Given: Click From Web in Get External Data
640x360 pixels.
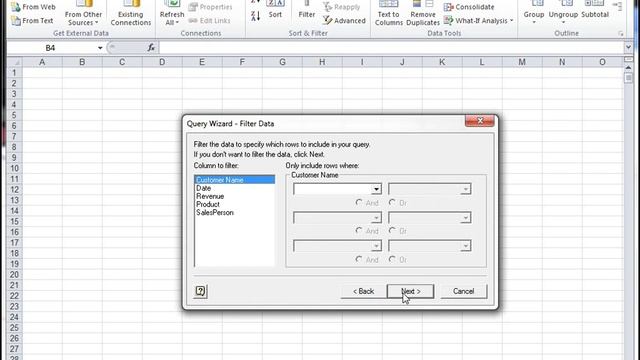Looking at the screenshot, I should coord(33,7).
